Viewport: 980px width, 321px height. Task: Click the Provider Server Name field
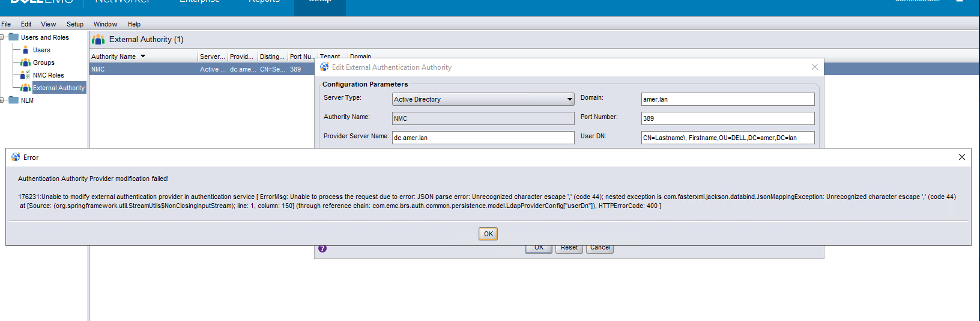click(x=483, y=138)
